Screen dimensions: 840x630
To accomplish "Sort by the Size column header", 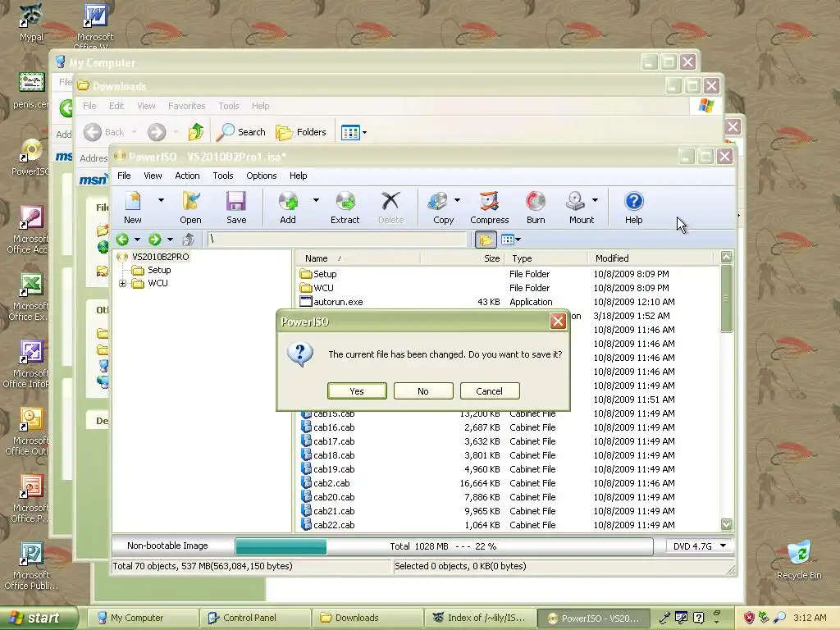I will click(463, 258).
